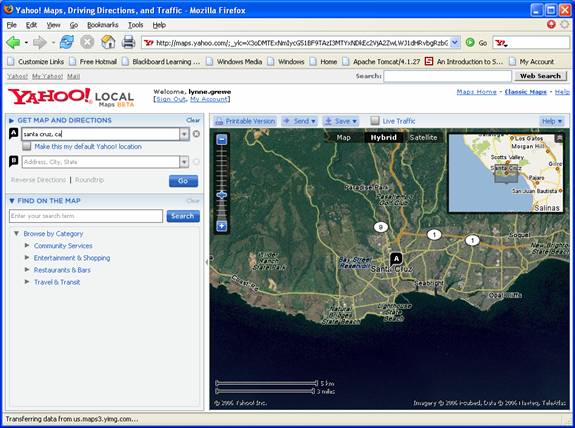Open the Edit menu
575x428 pixels.
31,25
